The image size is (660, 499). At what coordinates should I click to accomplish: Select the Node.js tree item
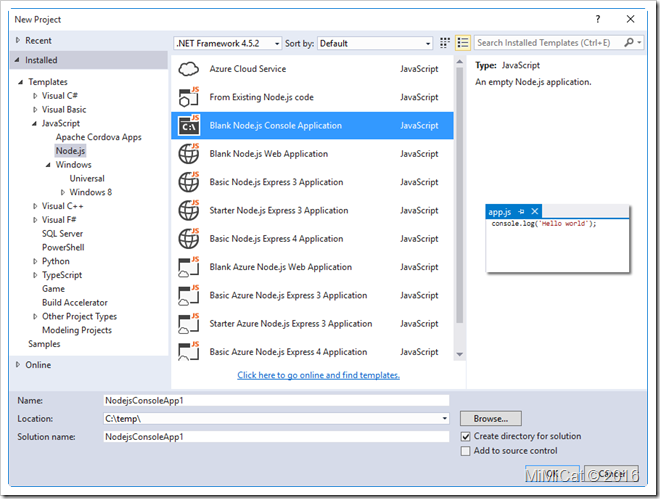pyautogui.click(x=70, y=151)
